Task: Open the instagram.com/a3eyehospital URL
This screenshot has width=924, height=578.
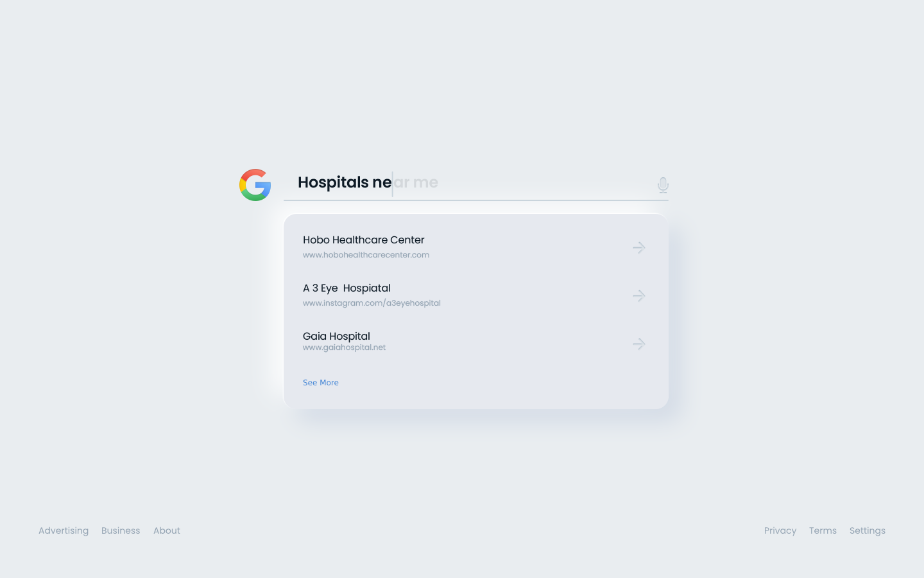Action: 372,303
